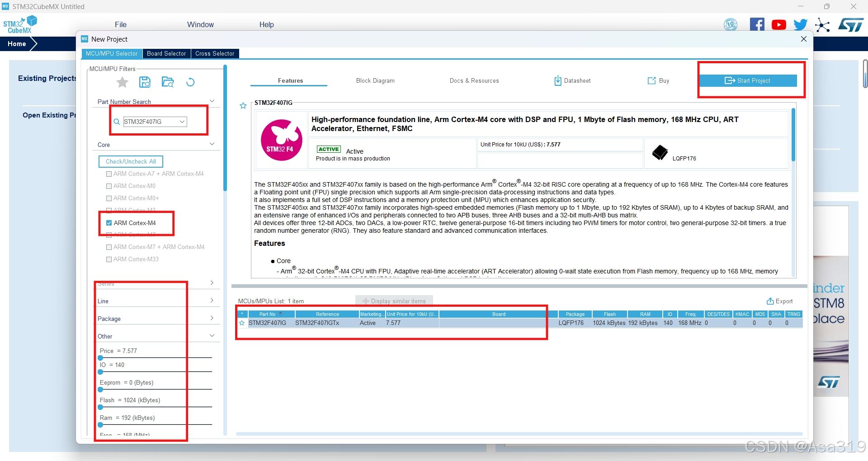This screenshot has width=868, height=461.
Task: Click the ST community network icon
Action: (x=822, y=25)
